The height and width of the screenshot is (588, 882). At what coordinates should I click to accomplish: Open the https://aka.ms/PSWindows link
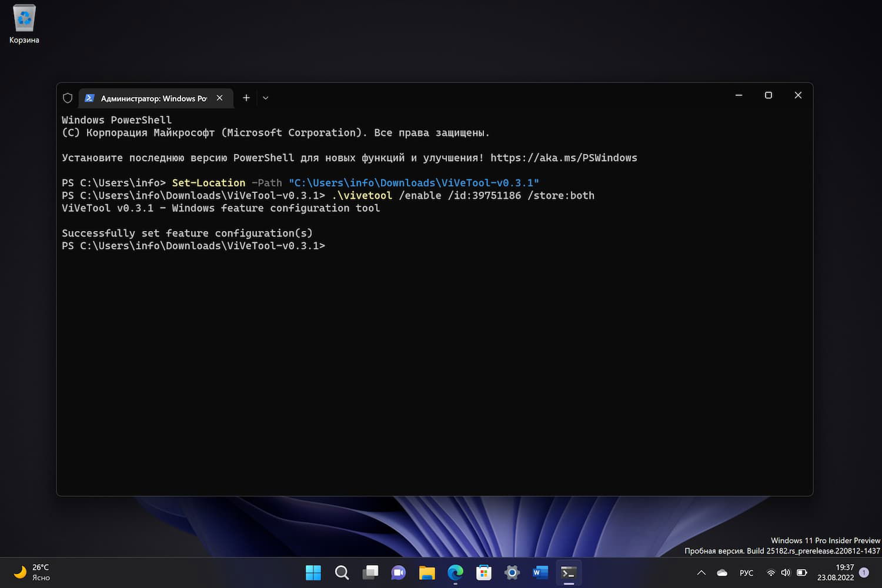[x=564, y=158]
